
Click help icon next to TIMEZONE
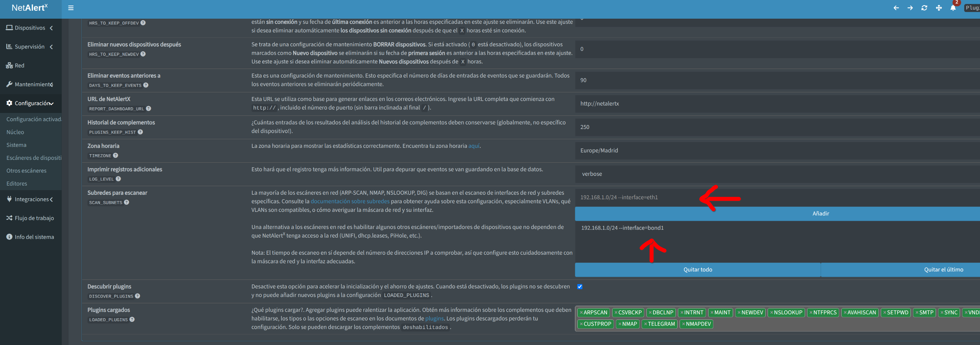116,156
